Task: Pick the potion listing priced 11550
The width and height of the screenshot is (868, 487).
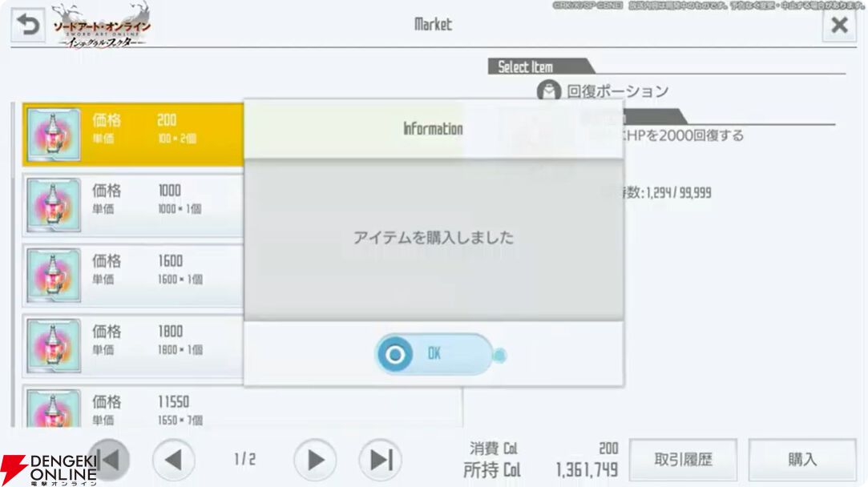Action: pos(243,407)
